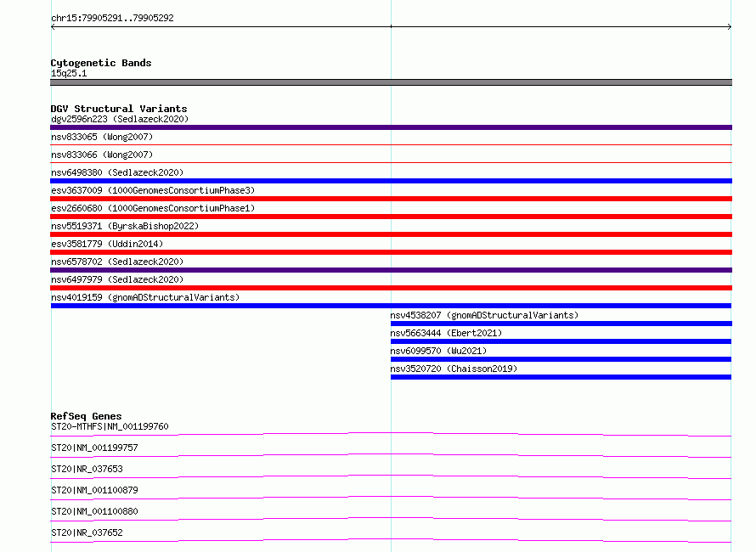Open variant nsv833066 (Wong2007)
756x552 pixels.
[x=102, y=155]
